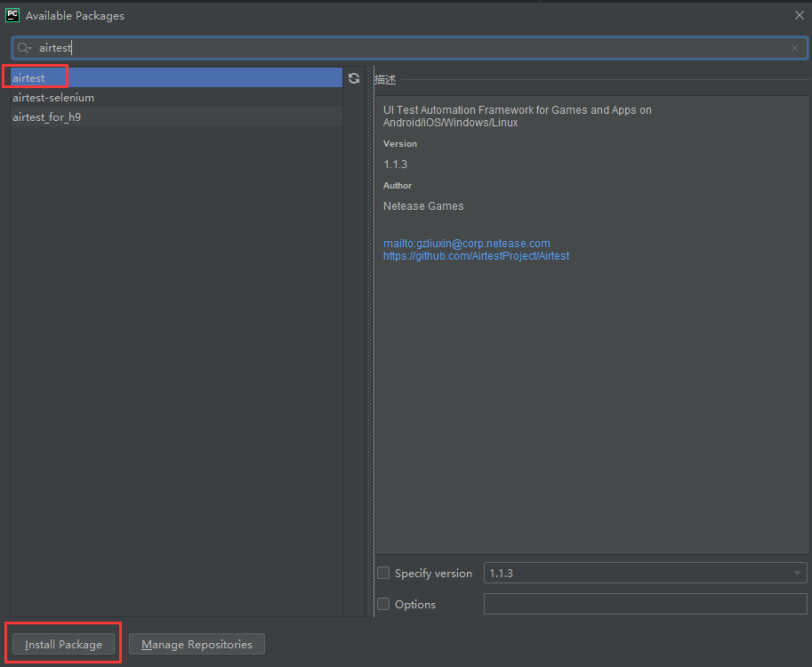This screenshot has height=667, width=812.
Task: Click the reload package list icon
Action: 354,78
